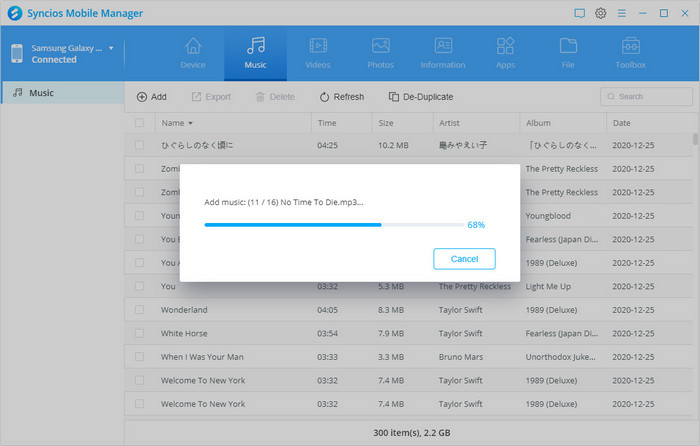Image resolution: width=700 pixels, height=446 pixels.
Task: Click the 8.3 MB size cell
Action: click(x=391, y=310)
